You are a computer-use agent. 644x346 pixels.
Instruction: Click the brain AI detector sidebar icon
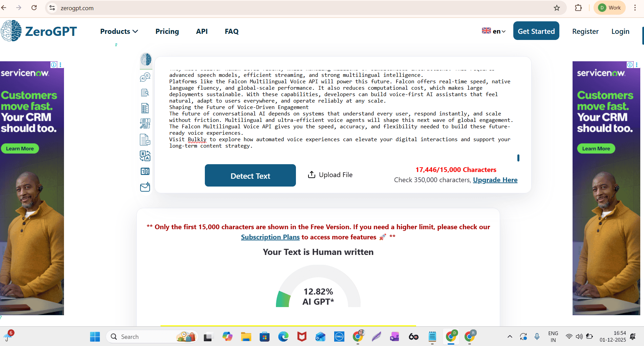(x=146, y=60)
